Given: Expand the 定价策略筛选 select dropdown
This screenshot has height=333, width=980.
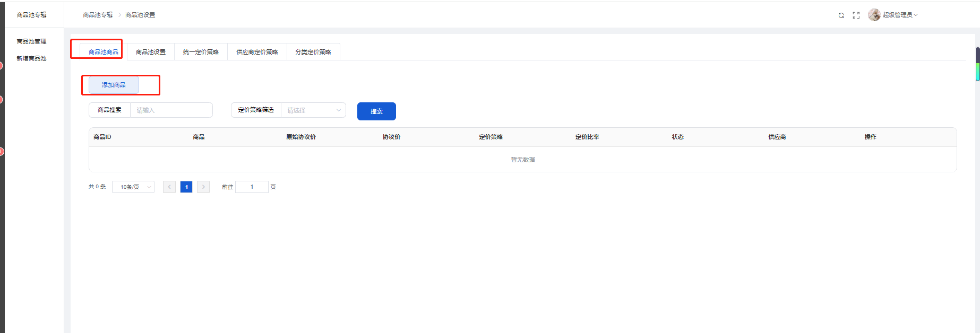Looking at the screenshot, I should point(313,110).
